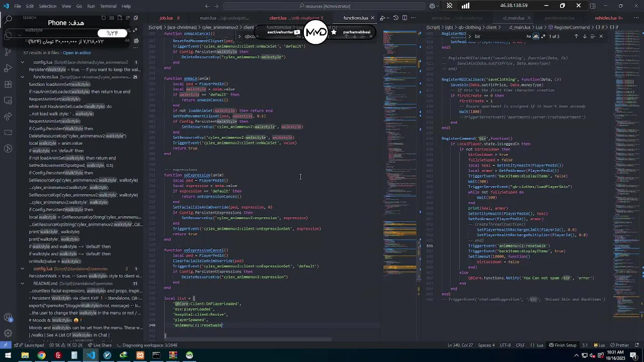Switch to the client.lua tab

click(294, 18)
